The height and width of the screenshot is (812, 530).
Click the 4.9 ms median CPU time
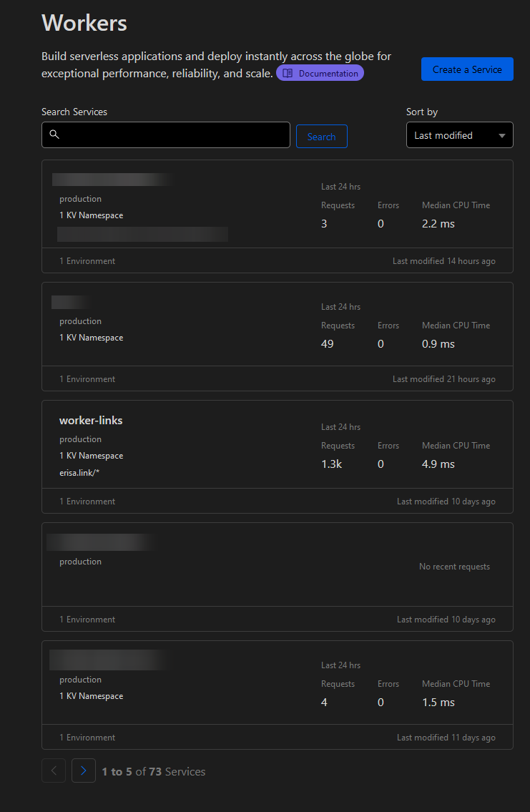click(438, 464)
